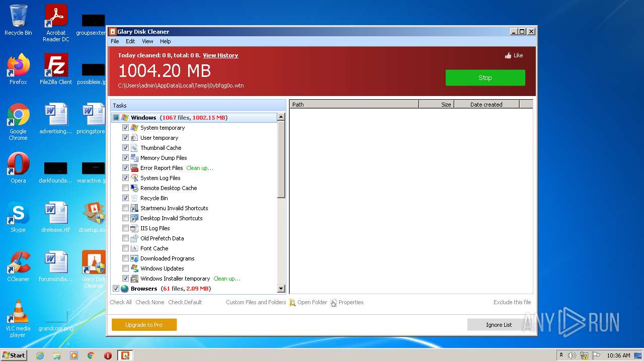
Task: Open Opera desktop shortcut
Action: click(18, 168)
